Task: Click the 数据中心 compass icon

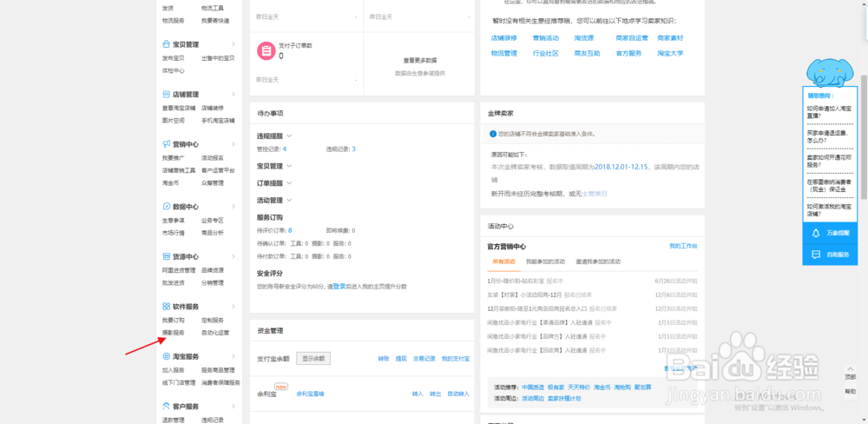Action: (166, 206)
